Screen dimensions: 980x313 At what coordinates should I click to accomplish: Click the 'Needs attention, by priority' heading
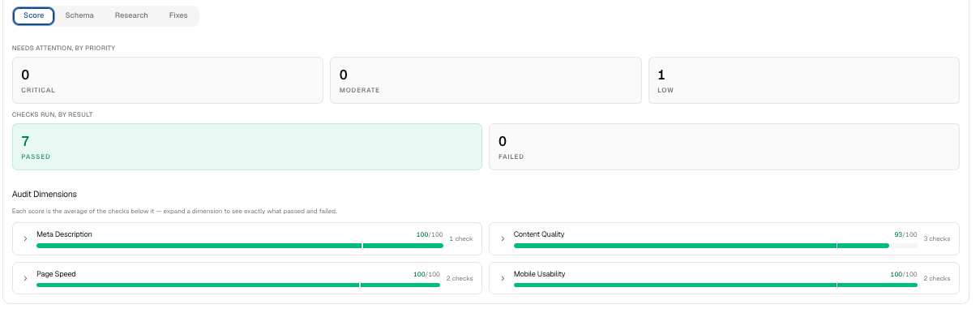point(63,48)
